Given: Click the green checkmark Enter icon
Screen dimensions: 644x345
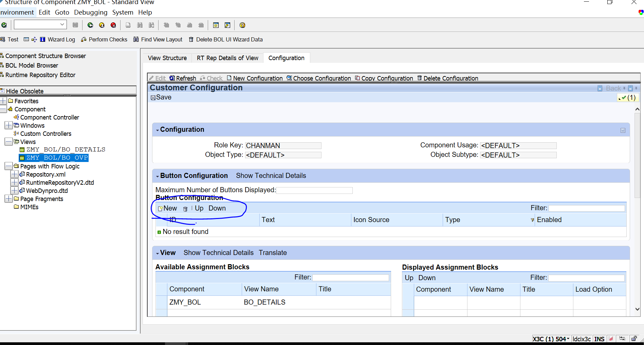Looking at the screenshot, I should 4,25.
